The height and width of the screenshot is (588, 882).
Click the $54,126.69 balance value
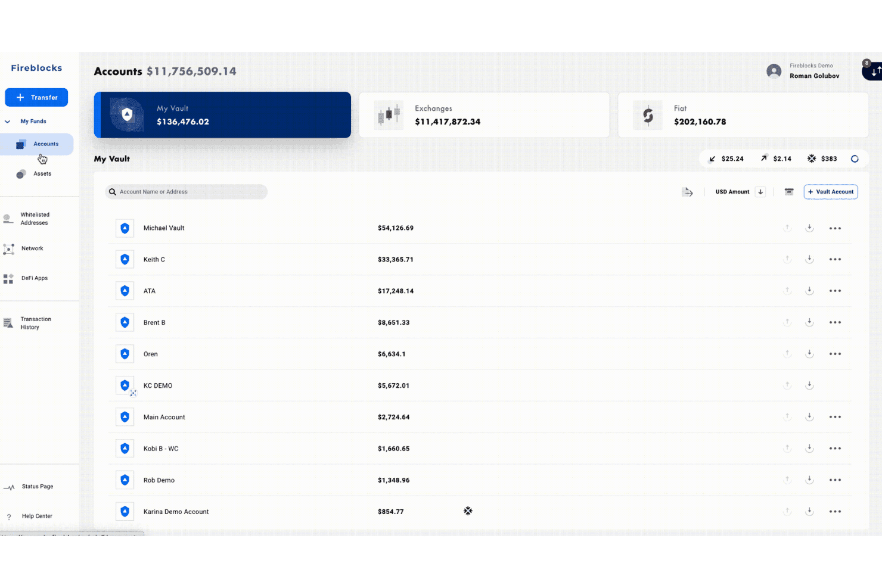[396, 228]
